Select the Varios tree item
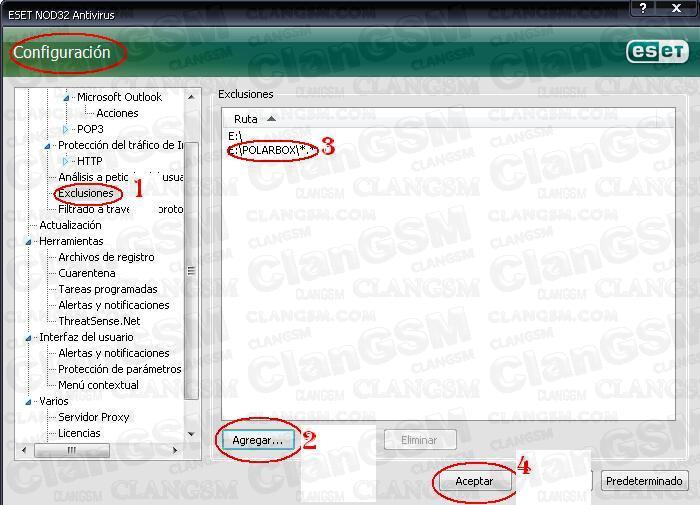 tap(54, 401)
